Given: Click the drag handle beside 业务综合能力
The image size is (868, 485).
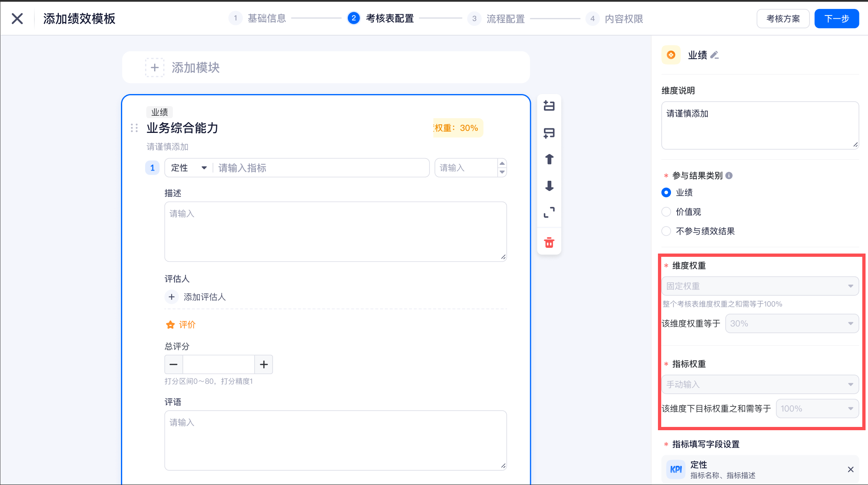Looking at the screenshot, I should click(134, 128).
